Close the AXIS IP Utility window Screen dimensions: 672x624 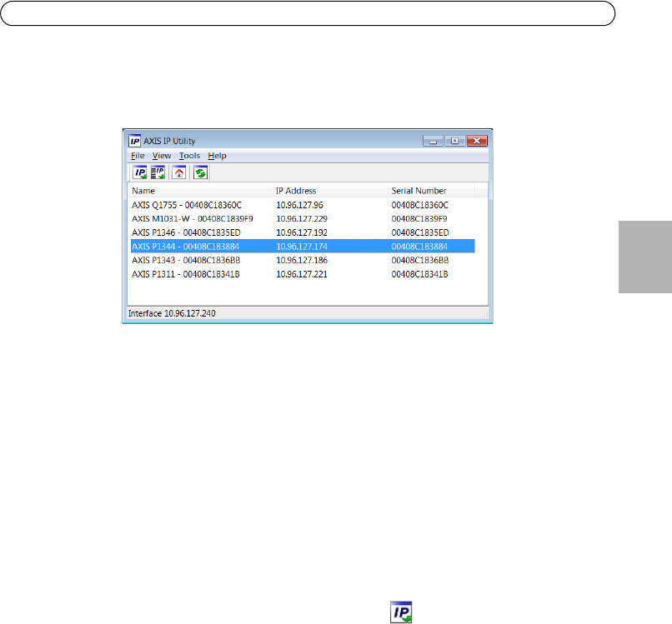tap(477, 141)
